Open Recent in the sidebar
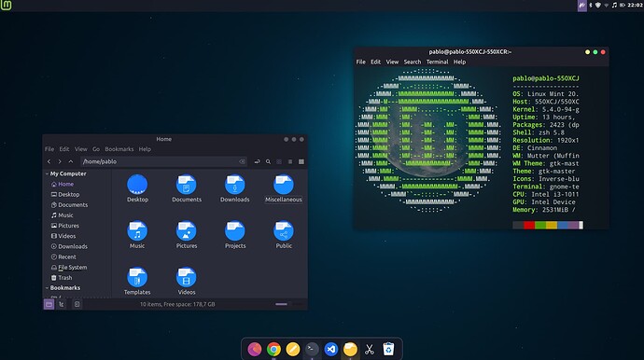This screenshot has height=360, width=644. pos(63,257)
